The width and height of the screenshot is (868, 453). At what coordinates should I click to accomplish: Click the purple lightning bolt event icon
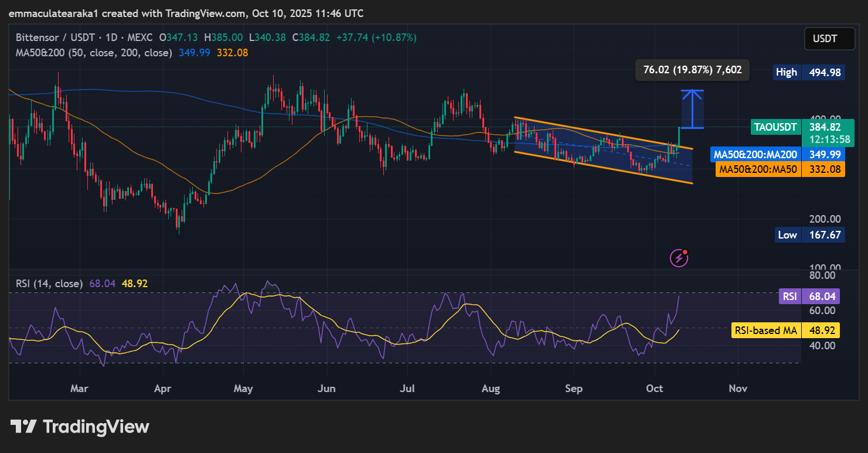(679, 257)
